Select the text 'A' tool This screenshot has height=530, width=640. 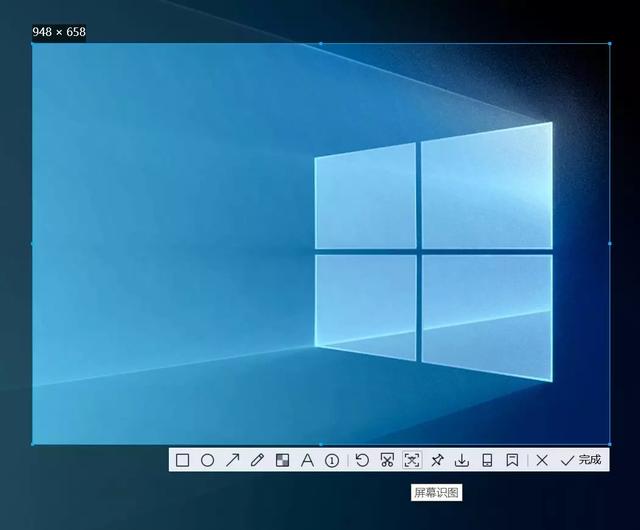307,460
